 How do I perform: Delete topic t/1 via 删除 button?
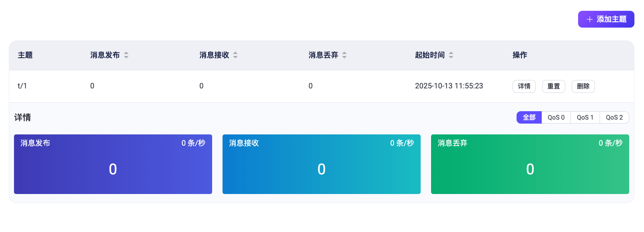pyautogui.click(x=583, y=86)
